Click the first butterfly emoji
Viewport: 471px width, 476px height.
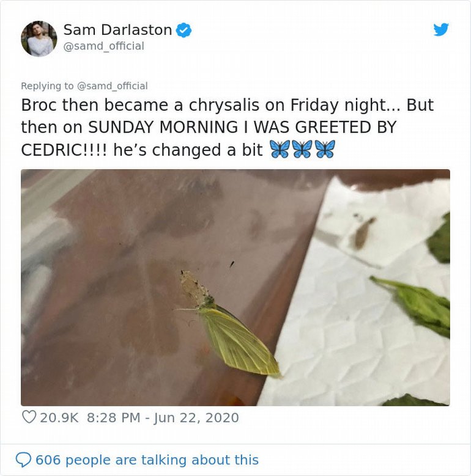[x=280, y=150]
